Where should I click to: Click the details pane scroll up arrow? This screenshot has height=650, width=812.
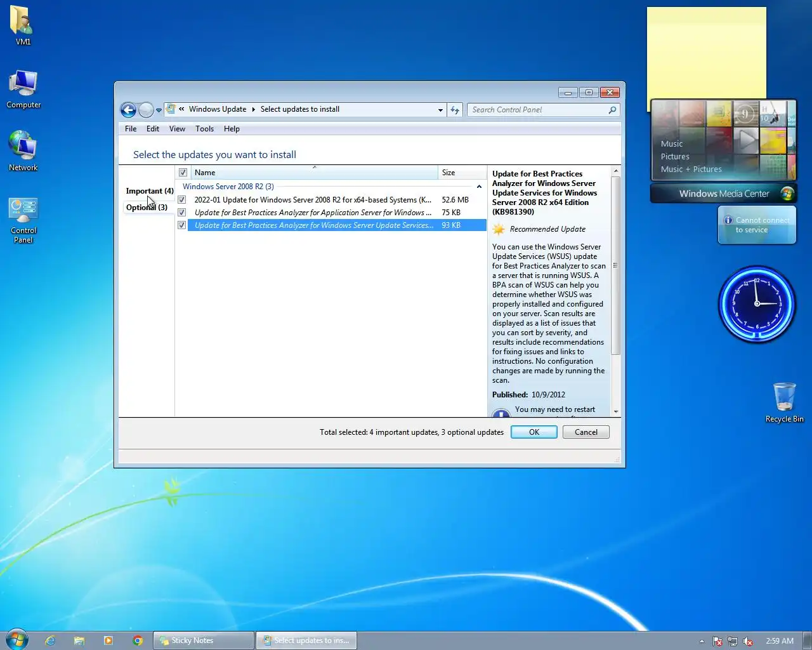pyautogui.click(x=615, y=171)
